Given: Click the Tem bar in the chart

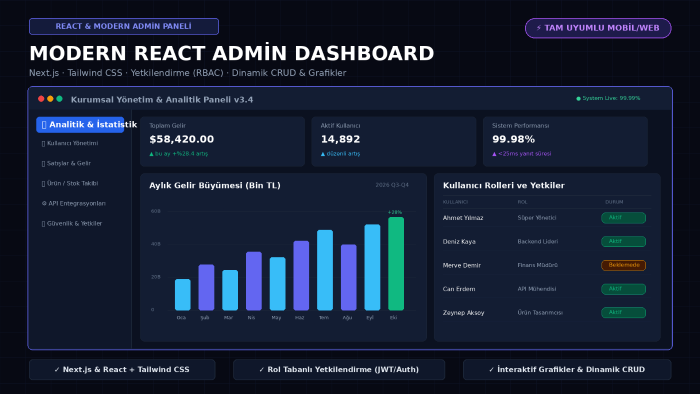Looking at the screenshot, I should coord(325,270).
